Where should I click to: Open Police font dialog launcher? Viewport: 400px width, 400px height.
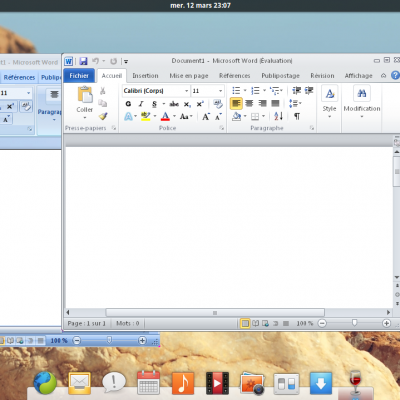222,128
